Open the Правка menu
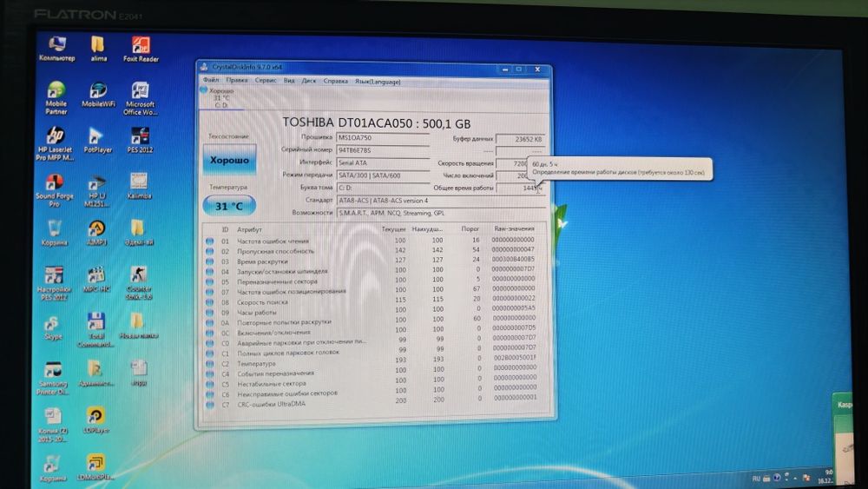 (236, 80)
